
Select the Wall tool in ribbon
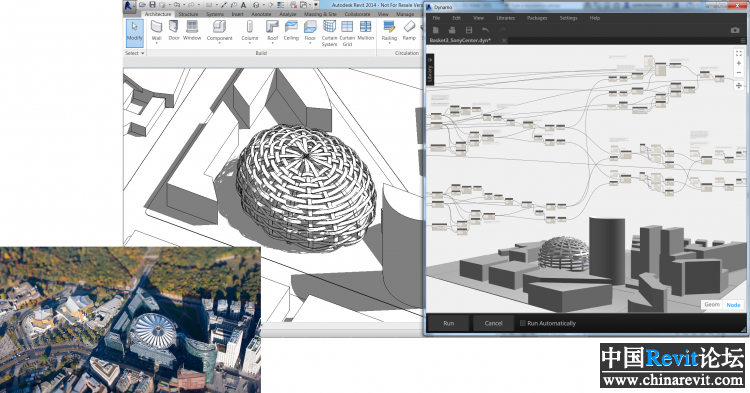pos(156,31)
